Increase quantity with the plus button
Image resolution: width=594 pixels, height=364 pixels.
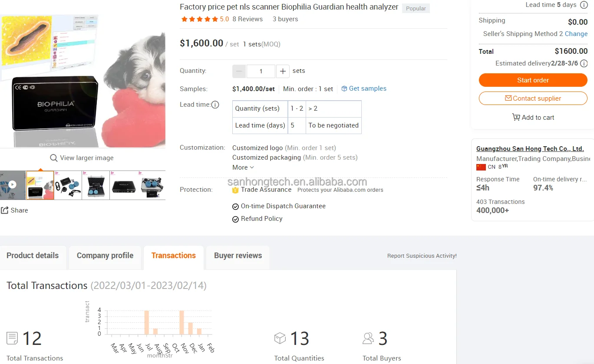(283, 71)
